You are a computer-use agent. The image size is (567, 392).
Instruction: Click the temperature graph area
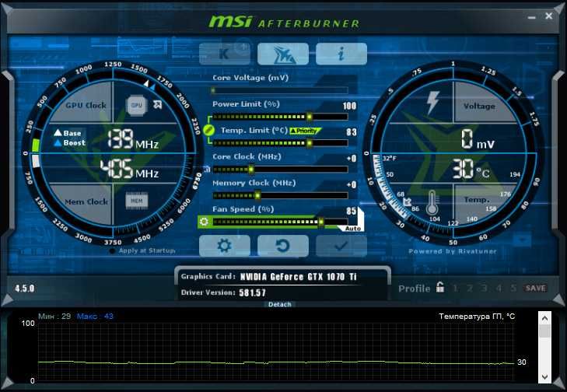tap(275, 352)
